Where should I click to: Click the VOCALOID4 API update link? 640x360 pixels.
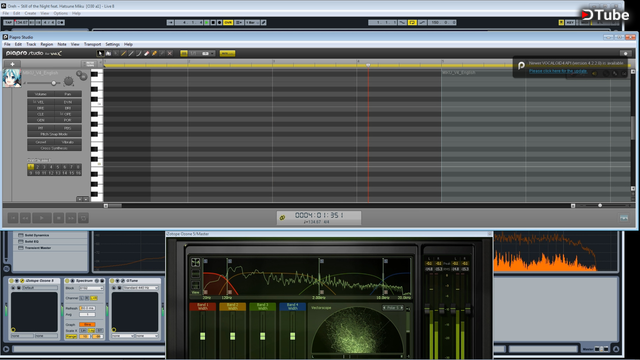point(558,71)
